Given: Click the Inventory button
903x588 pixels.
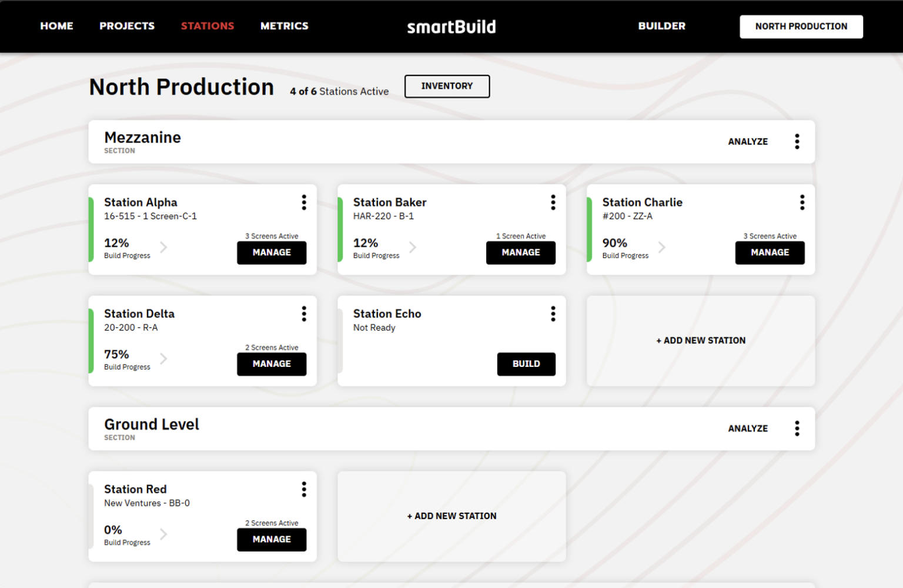Looking at the screenshot, I should [447, 86].
